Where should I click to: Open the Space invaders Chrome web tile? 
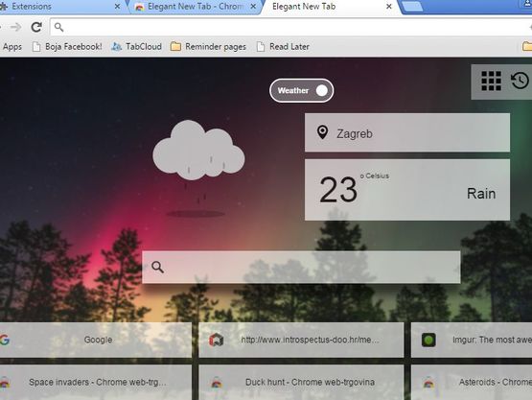tap(95, 383)
